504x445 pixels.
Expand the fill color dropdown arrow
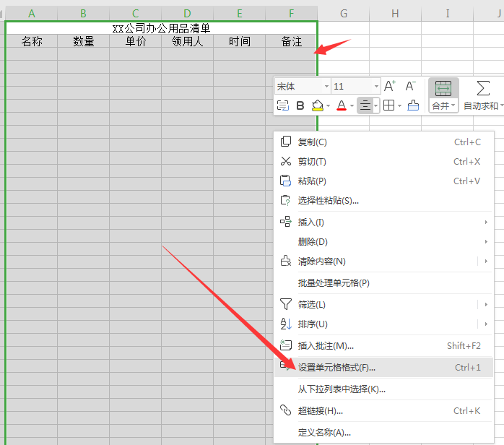point(329,106)
